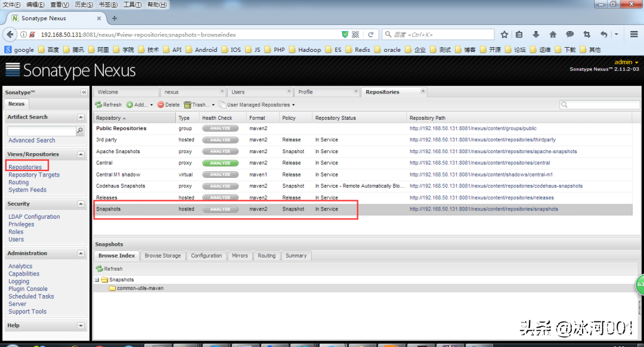This screenshot has width=644, height=347.
Task: Open the releases repository path URL
Action: point(482,197)
